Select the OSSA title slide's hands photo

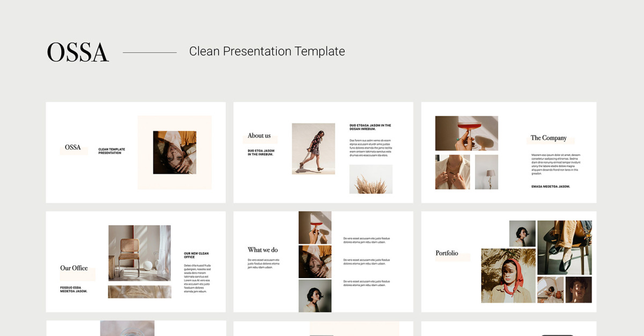[174, 152]
